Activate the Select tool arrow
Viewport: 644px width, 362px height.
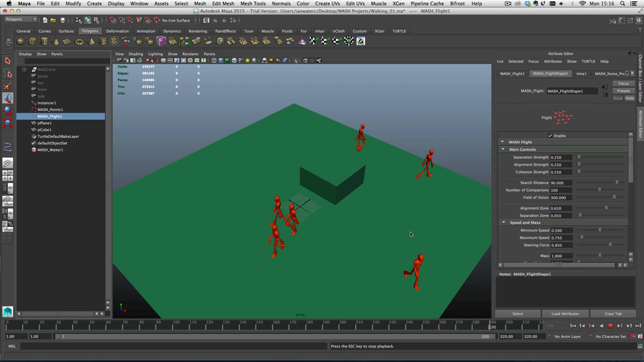[8, 61]
